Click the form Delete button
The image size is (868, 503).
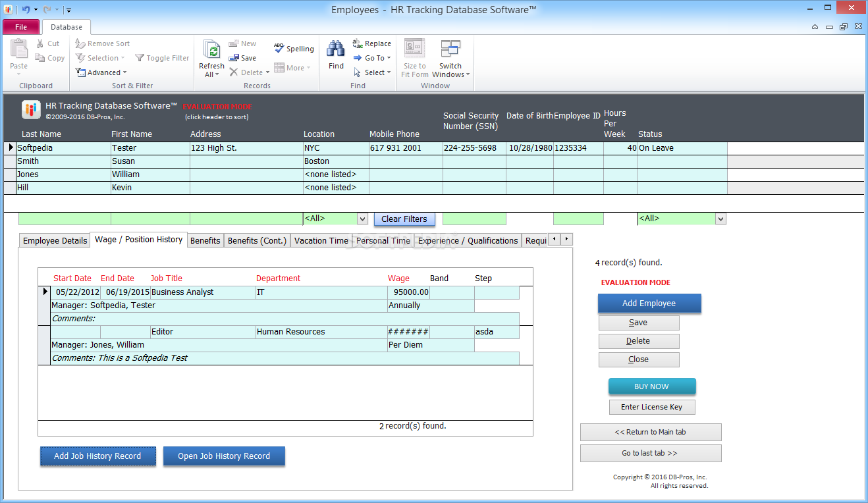[639, 341]
